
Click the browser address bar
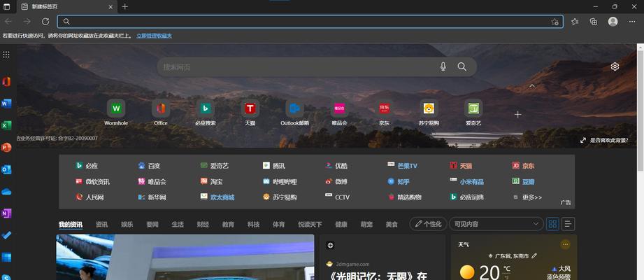[310, 22]
